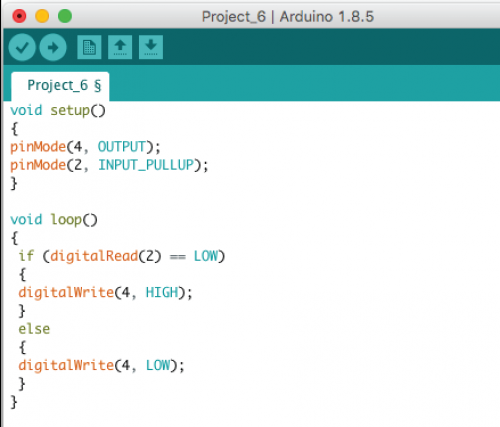Click on pinMode(4, OUTPUT) line
The width and height of the screenshot is (500, 427).
(85, 147)
